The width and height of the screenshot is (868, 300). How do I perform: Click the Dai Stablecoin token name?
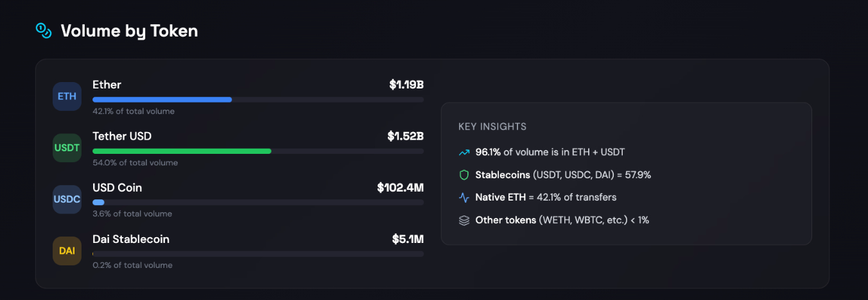coord(131,239)
